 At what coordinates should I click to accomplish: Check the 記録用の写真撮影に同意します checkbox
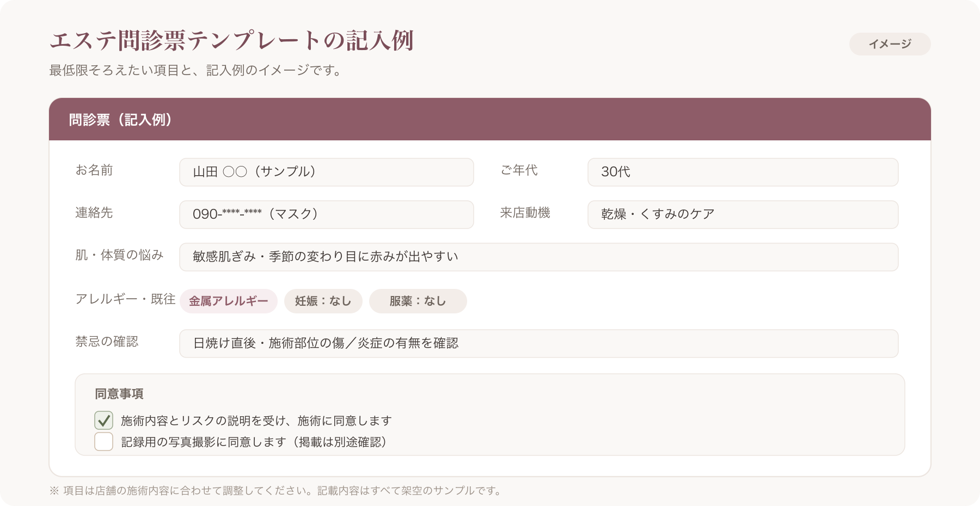click(103, 442)
